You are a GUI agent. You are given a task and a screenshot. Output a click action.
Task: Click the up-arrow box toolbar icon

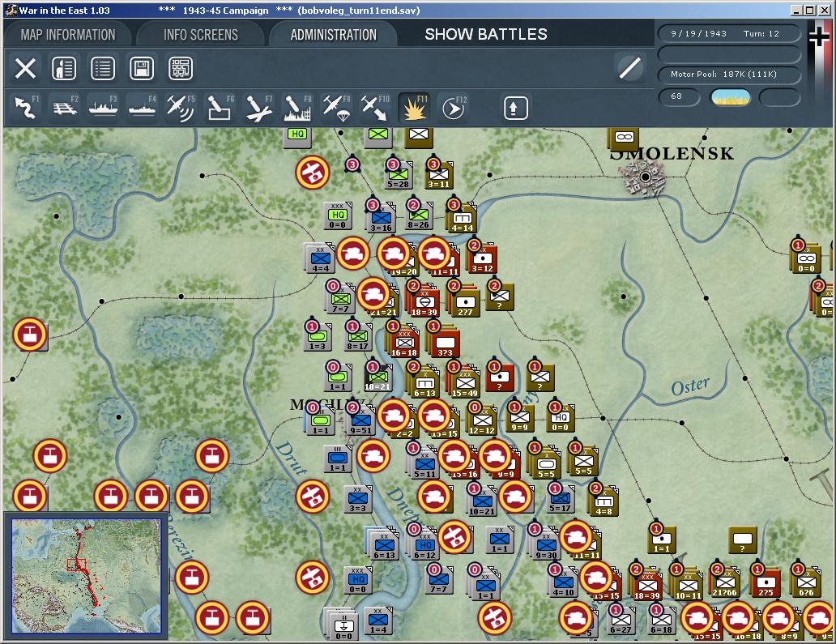pyautogui.click(x=515, y=109)
